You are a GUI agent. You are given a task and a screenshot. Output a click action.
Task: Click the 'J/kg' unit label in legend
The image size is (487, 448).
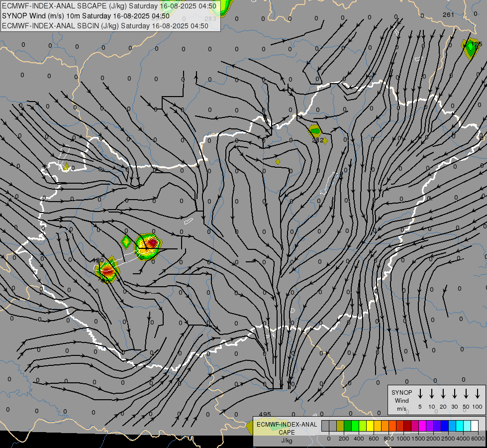[x=287, y=441]
